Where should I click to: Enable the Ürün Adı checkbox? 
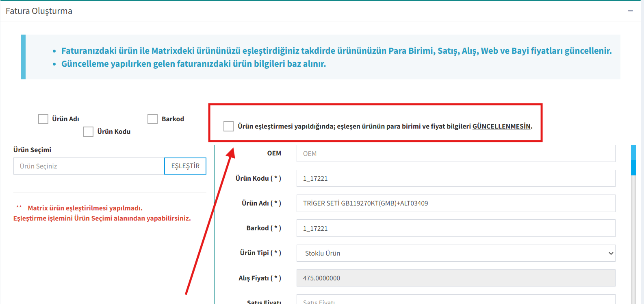click(x=43, y=119)
